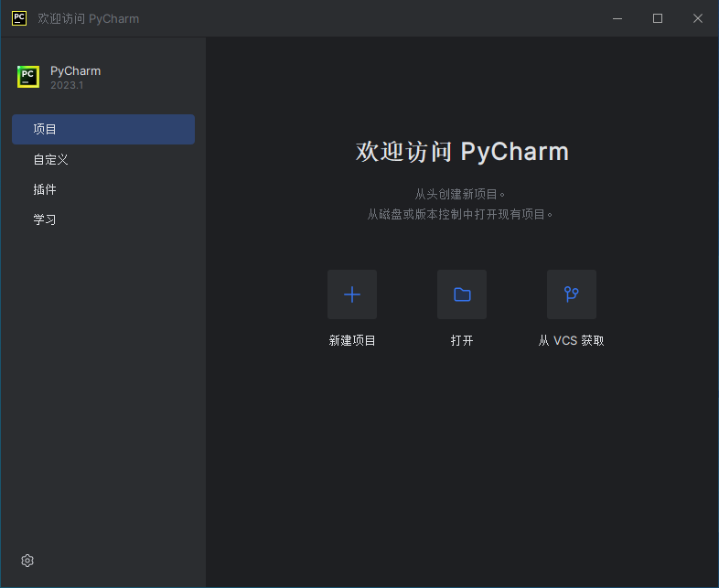Click the plus icon for New Project
The image size is (719, 588).
351,294
